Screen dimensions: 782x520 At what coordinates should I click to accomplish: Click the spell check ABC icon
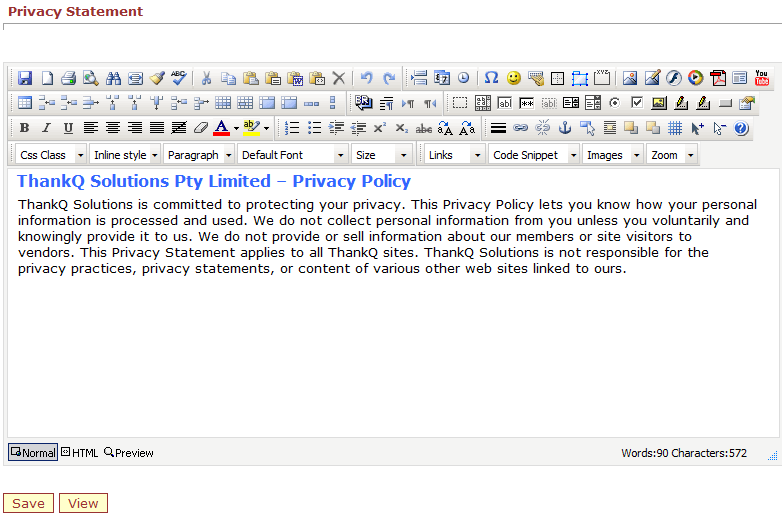click(x=179, y=78)
